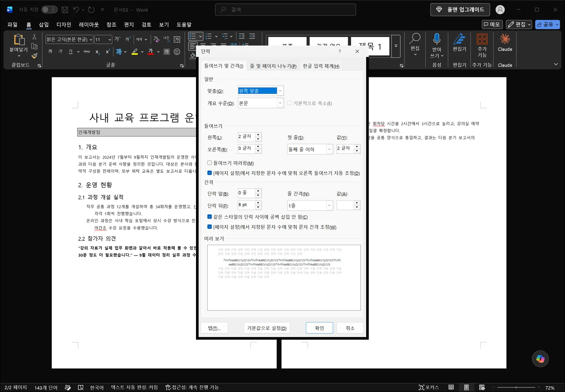565x392 pixels.
Task: Uncheck auto-adjust right indent checkbox
Action: tap(210, 173)
